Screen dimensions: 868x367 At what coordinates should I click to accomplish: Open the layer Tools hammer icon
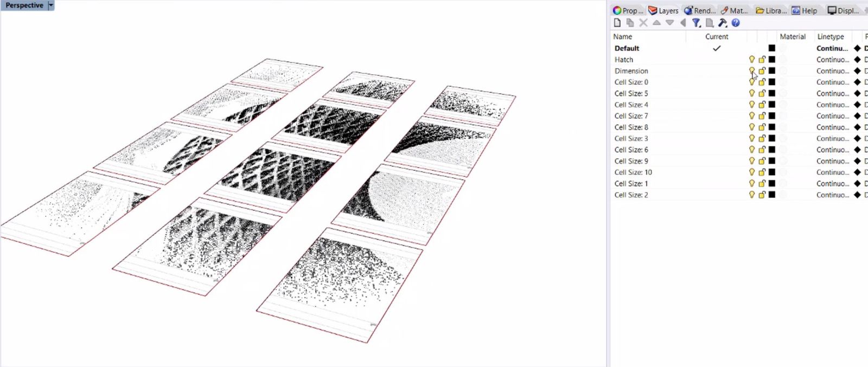722,23
